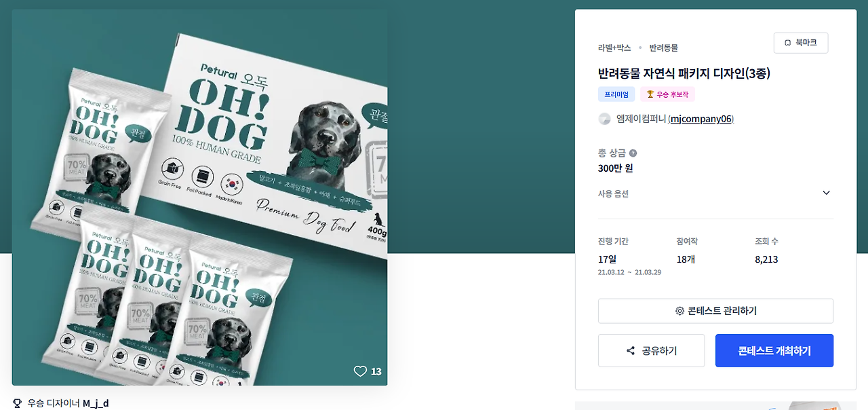Open the 사용 옵션 section label
Screen dimensions: 868x410
[613, 193]
